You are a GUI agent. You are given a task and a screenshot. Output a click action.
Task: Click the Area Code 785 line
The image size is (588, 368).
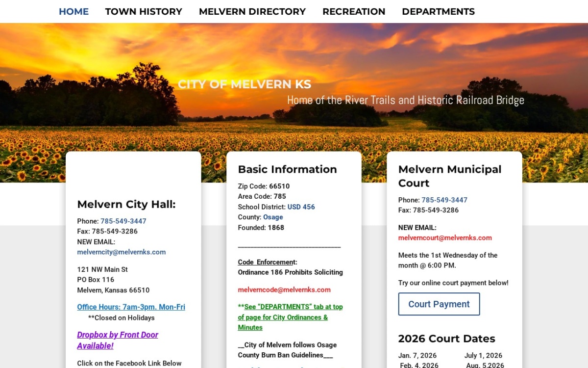point(262,197)
